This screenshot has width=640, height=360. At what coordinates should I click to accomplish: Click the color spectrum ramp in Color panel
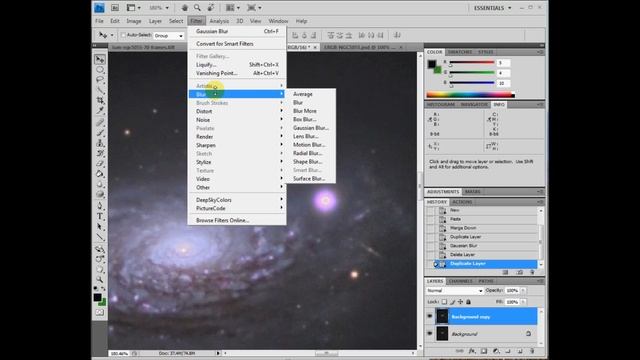coord(470,95)
